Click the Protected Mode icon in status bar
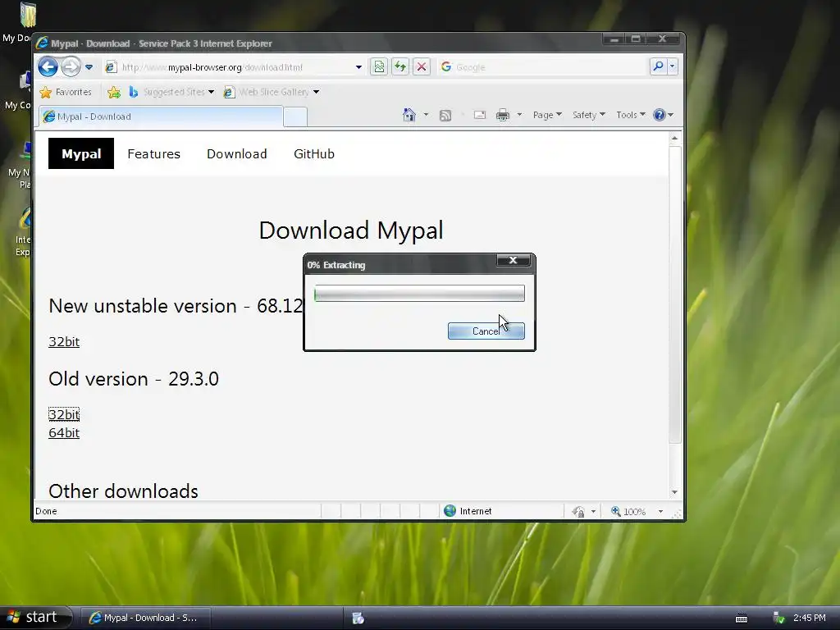This screenshot has width=840, height=630. (x=578, y=512)
